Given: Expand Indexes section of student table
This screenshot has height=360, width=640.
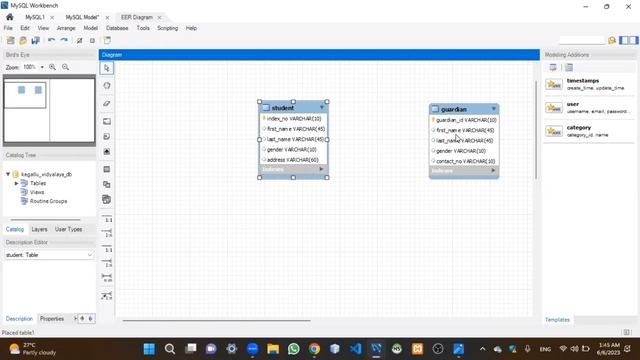Looking at the screenshot, I should click(x=321, y=169).
